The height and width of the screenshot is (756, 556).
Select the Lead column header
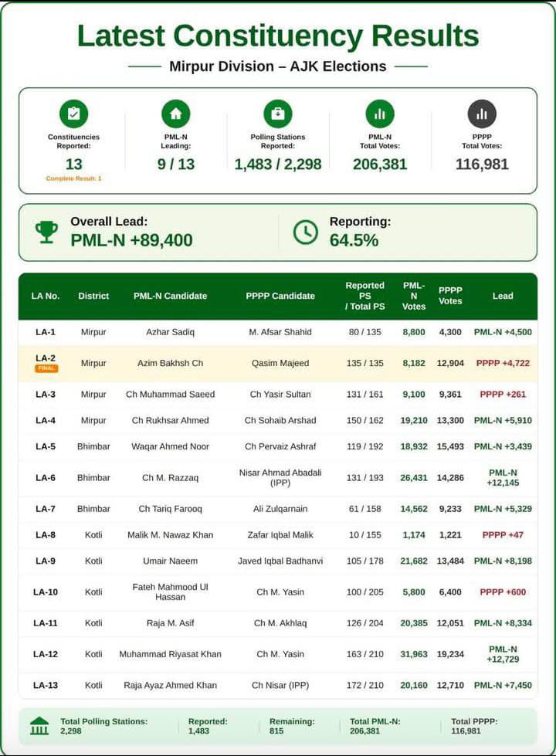pyautogui.click(x=503, y=296)
